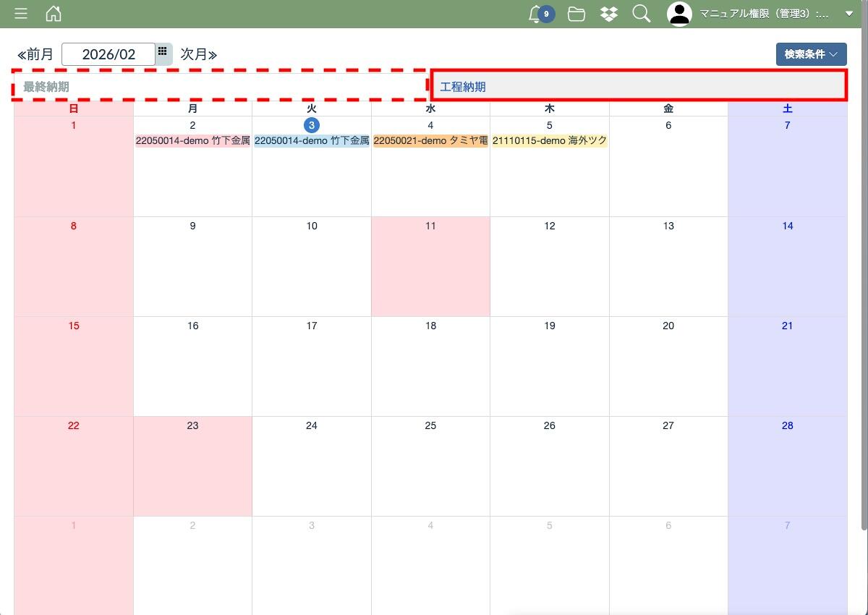868x615 pixels.
Task: Select the highlighted day 11 cell
Action: tap(430, 268)
